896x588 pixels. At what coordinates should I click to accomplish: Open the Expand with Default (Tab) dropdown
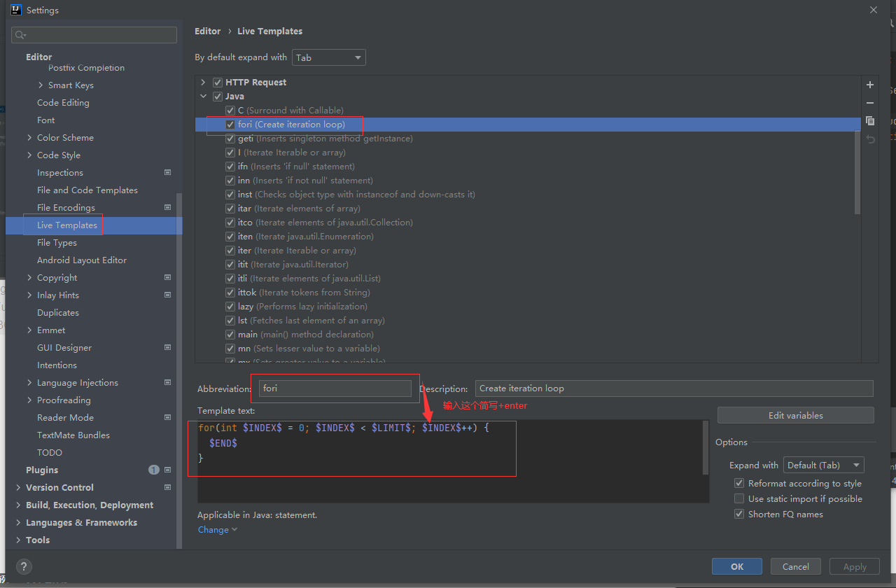tap(824, 465)
